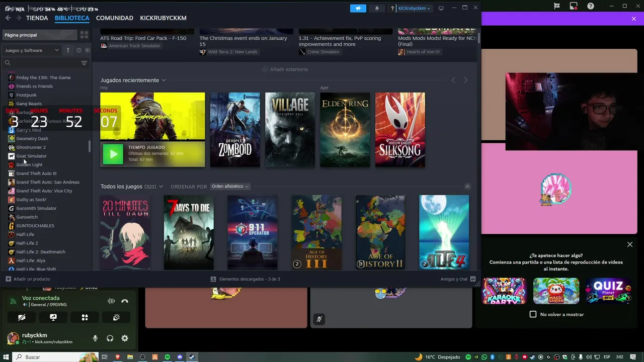Open Discord soundboard icon
The height and width of the screenshot is (362, 644).
pos(116,317)
